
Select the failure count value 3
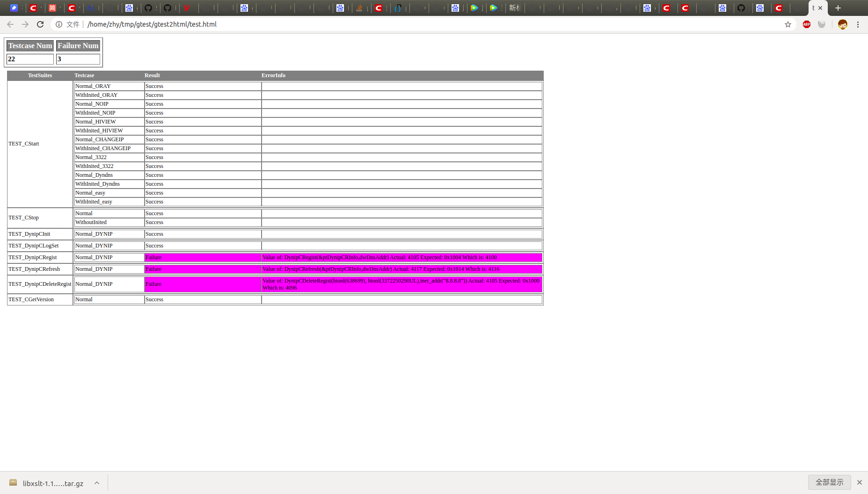[x=78, y=59]
